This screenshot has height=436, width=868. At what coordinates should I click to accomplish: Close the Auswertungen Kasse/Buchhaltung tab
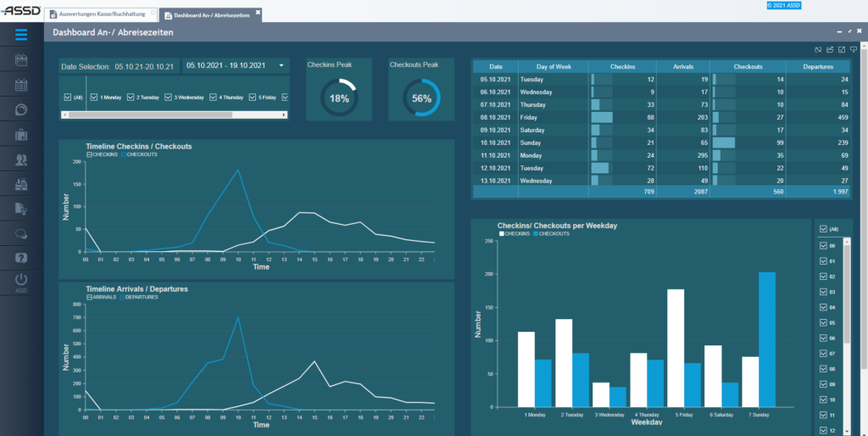[153, 12]
